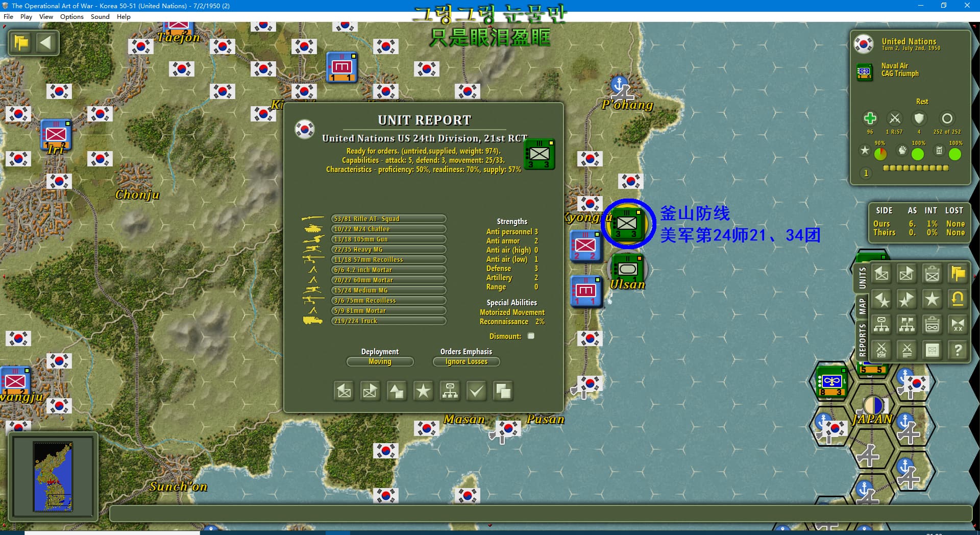Viewport: 980px width, 535px height.
Task: Open the unit hierarchy org-chart icon in the Units panel
Action: 881,325
